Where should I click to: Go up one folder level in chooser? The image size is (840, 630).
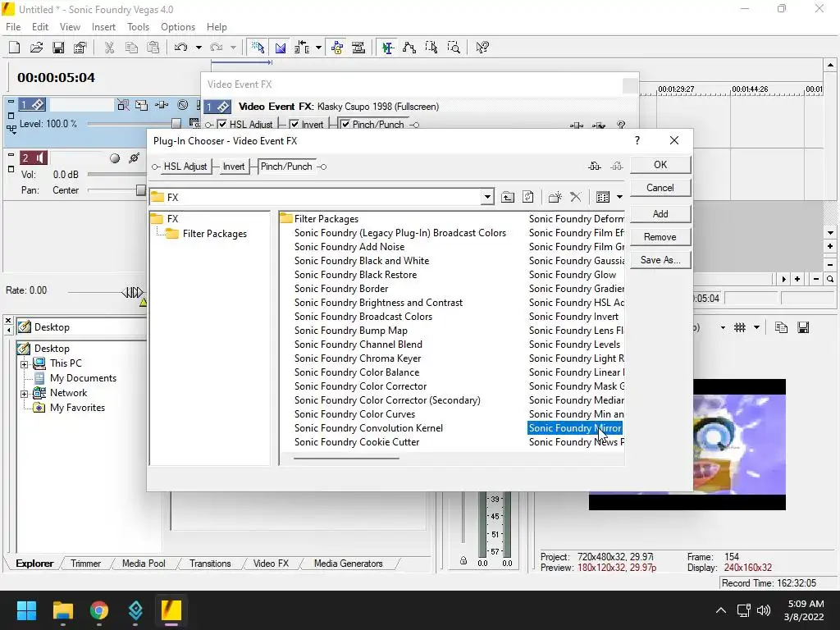(x=507, y=197)
